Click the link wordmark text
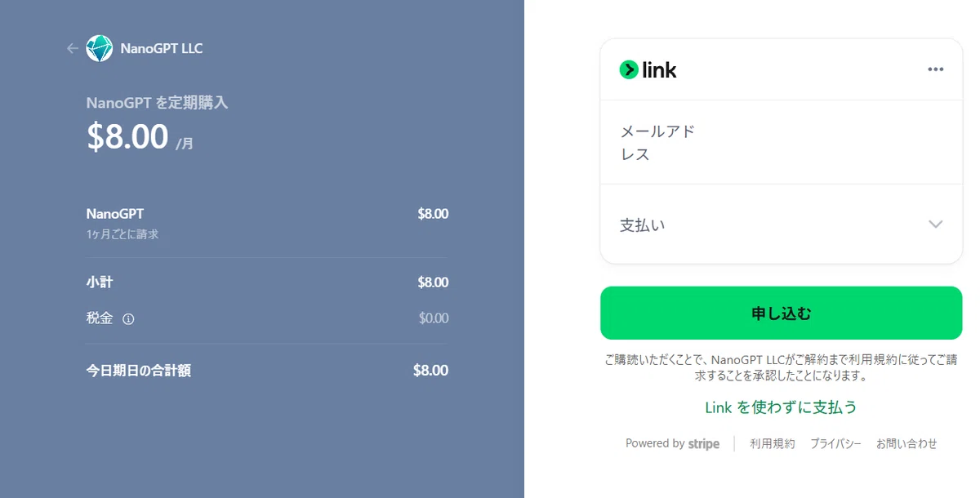 [x=660, y=70]
